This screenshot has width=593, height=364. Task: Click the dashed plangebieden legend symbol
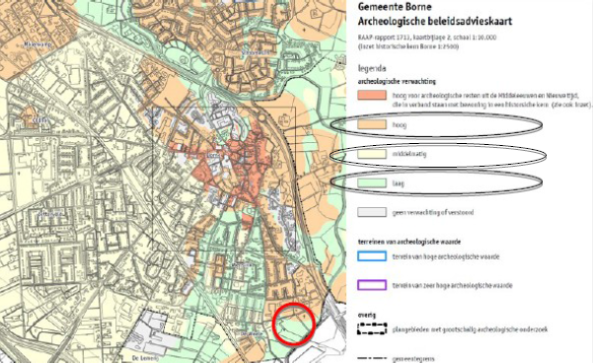click(x=372, y=328)
